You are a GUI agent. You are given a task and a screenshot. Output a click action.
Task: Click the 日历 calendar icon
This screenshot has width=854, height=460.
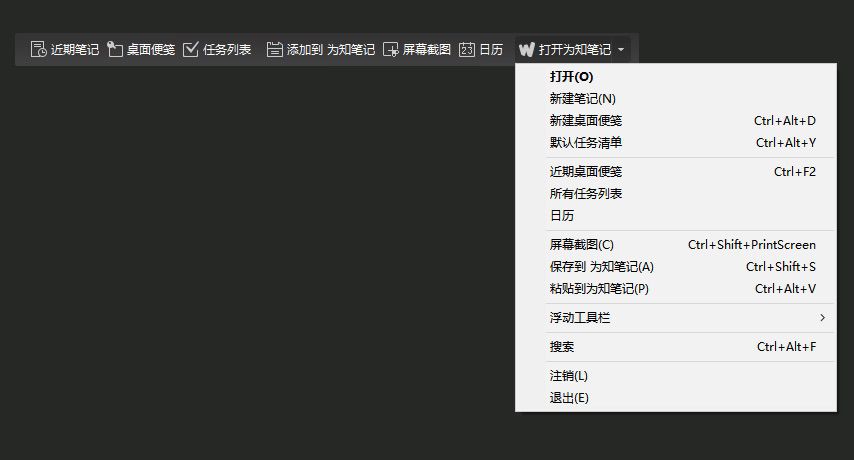[467, 50]
